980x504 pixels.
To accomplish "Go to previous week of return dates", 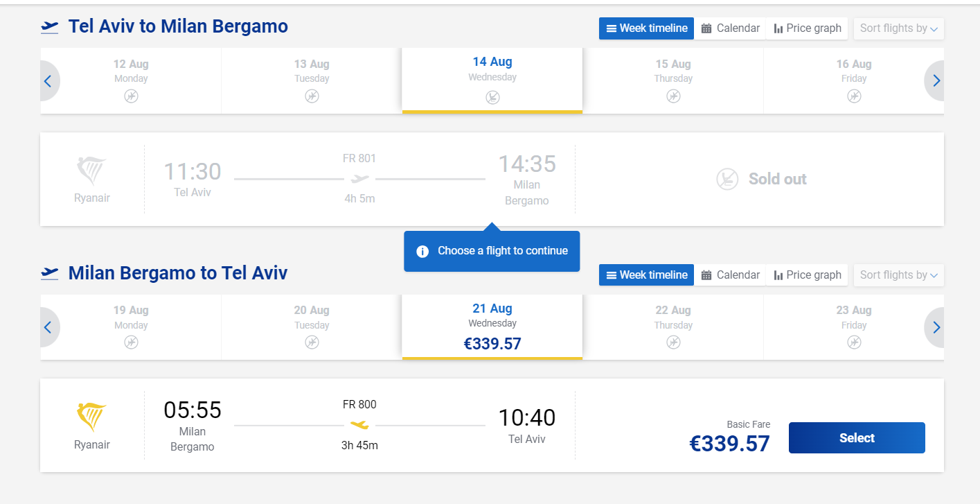I will [48, 327].
